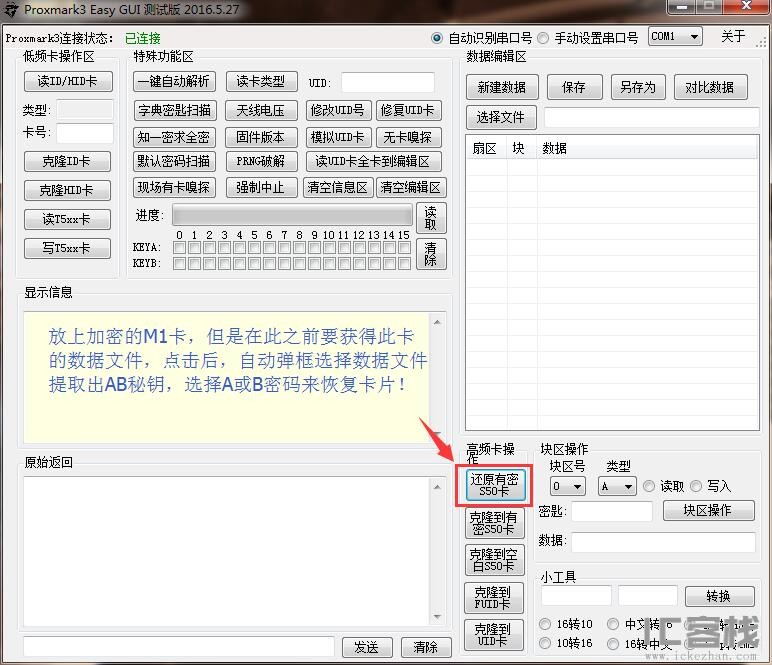
Task: Click 还原有密S50卡 button
Action: pos(494,485)
